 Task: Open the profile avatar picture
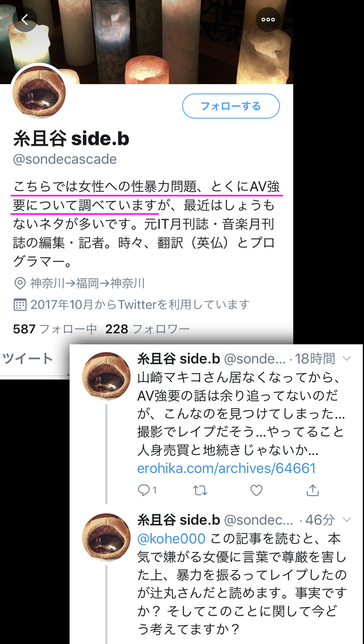coord(39,91)
